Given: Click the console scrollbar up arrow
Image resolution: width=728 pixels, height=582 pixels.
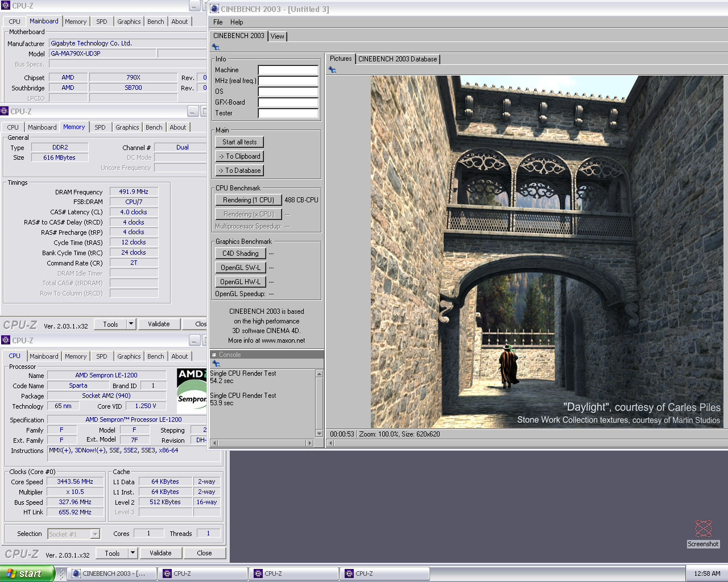Looking at the screenshot, I should pos(319,373).
